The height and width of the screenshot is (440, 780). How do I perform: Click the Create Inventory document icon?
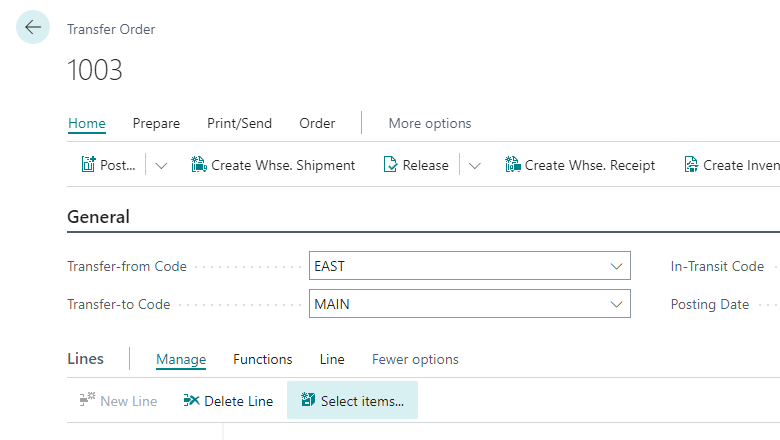691,165
